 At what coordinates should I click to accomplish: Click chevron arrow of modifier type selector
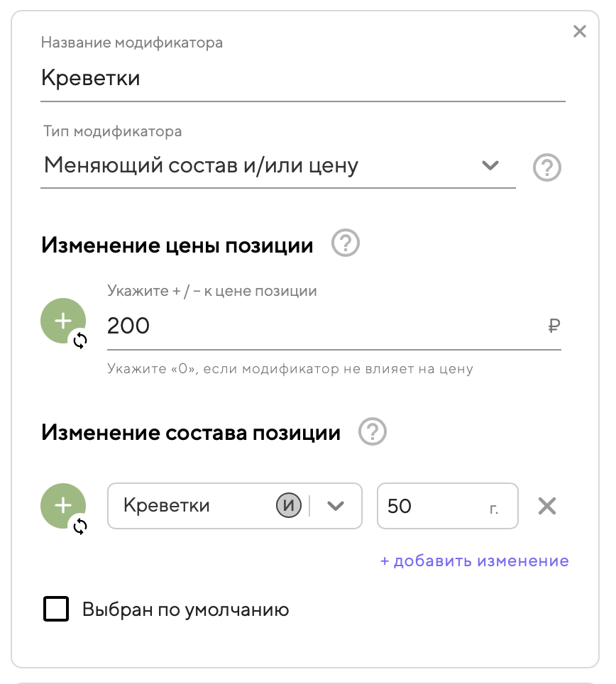[x=490, y=166]
